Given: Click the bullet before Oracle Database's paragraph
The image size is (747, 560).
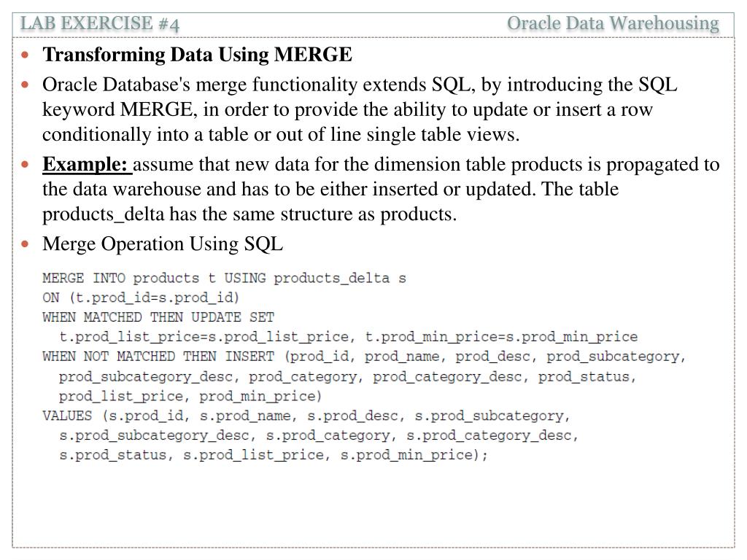Looking at the screenshot, I should tap(26, 85).
